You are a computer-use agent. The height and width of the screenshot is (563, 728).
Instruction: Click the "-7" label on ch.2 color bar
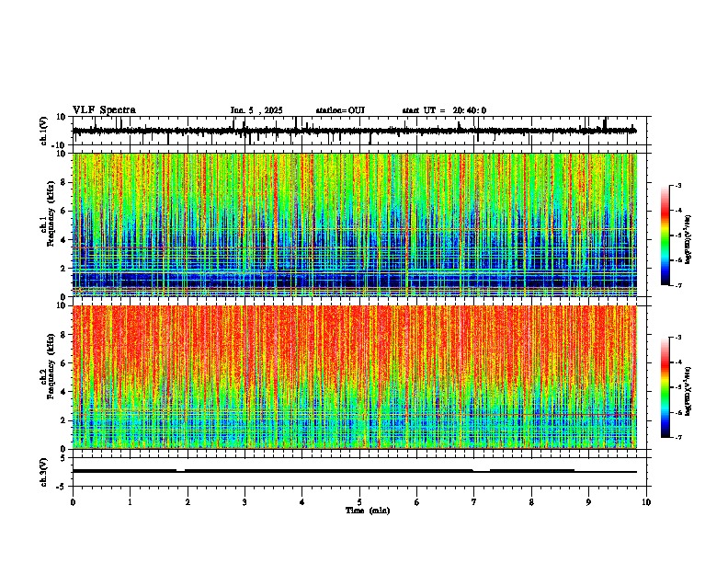click(677, 438)
